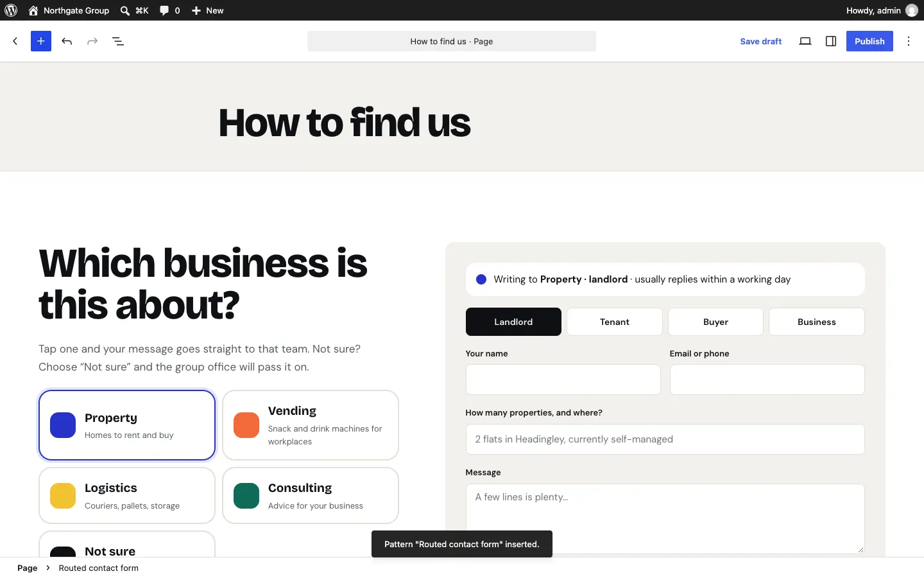Image resolution: width=924 pixels, height=578 pixels.
Task: Go to Northgate Group site home
Action: click(x=69, y=10)
